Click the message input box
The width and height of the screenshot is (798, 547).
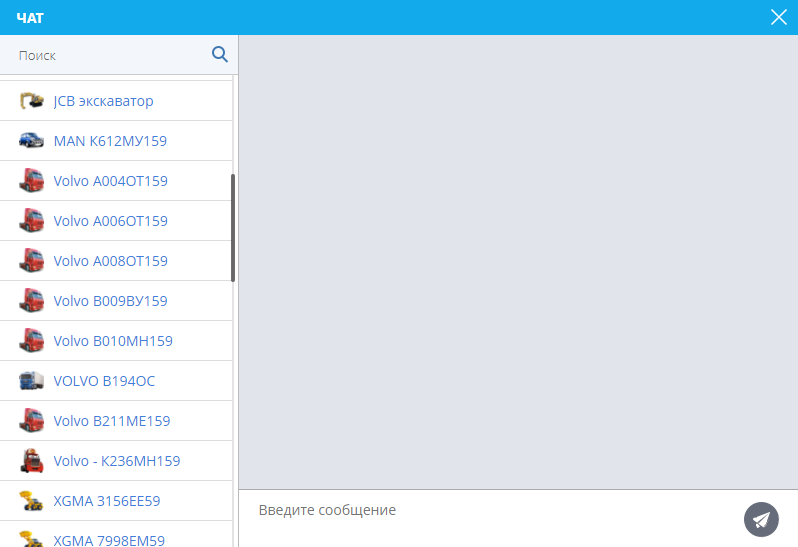pyautogui.click(x=490, y=511)
